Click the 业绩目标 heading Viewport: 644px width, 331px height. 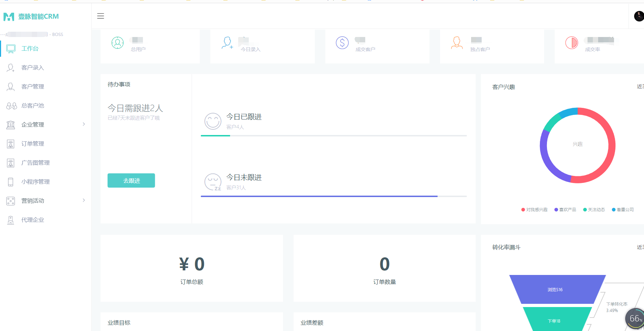(x=119, y=323)
